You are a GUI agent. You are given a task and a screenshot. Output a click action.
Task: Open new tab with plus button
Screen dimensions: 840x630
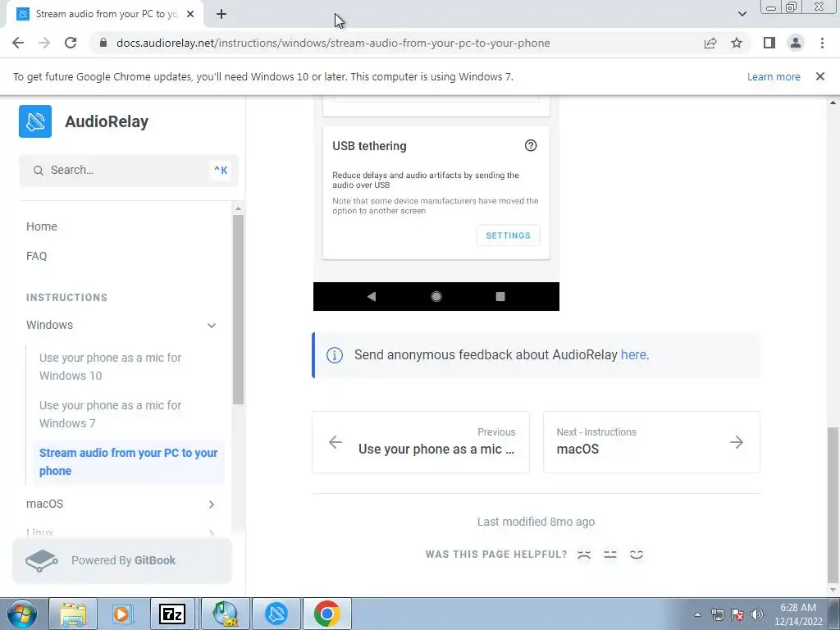click(221, 15)
